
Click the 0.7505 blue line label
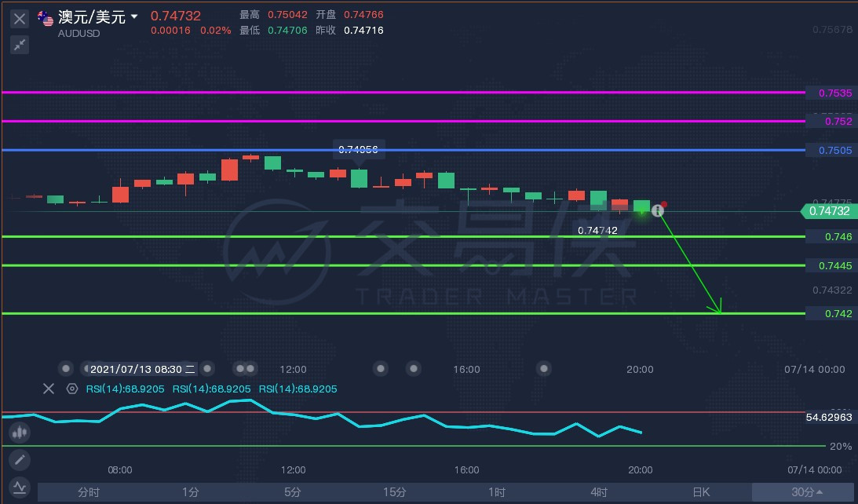(x=833, y=150)
